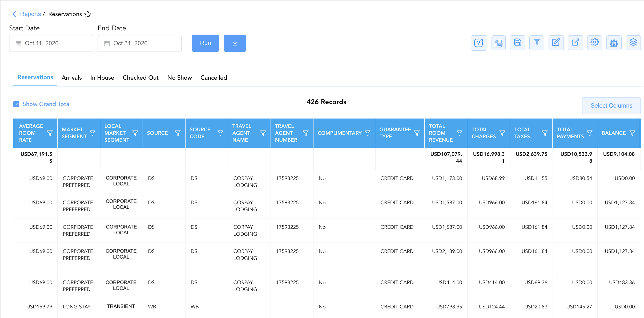Filter the Total Taxes column
Viewport: 644px width, 318px height.
coord(545,133)
